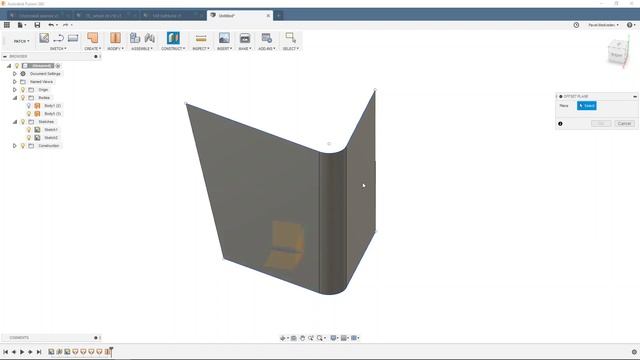Expand the Document Settings node
This screenshot has width=640, height=360.
pyautogui.click(x=15, y=74)
